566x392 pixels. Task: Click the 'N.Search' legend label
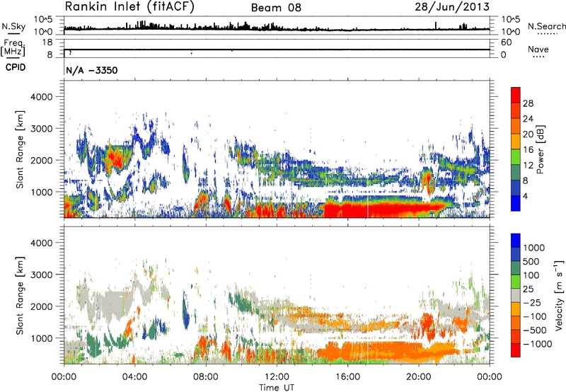tap(546, 26)
